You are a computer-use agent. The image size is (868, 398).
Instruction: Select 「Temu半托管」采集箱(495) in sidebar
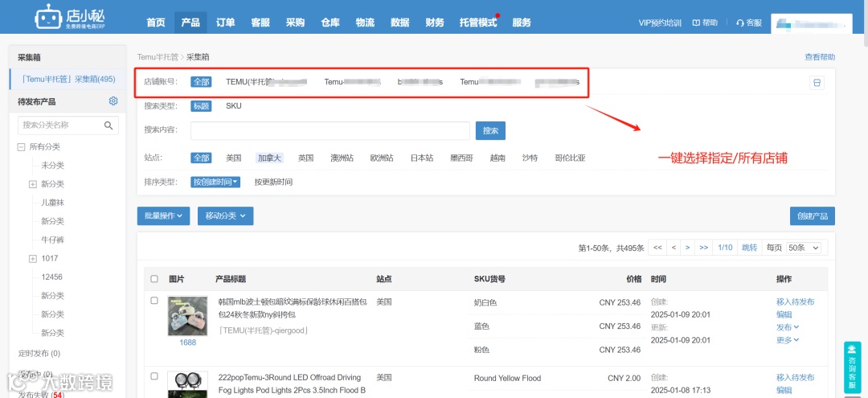[x=68, y=79]
